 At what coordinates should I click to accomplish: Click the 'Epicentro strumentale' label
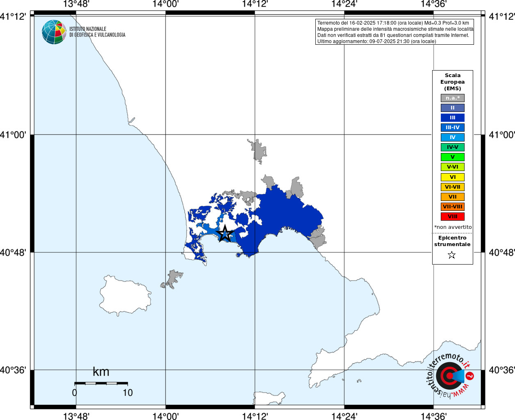click(x=452, y=241)
